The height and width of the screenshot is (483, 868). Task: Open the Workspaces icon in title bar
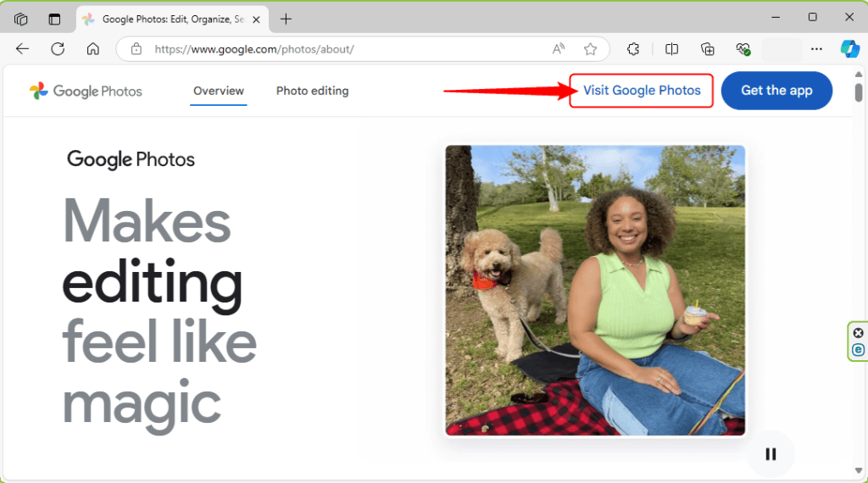coord(21,19)
